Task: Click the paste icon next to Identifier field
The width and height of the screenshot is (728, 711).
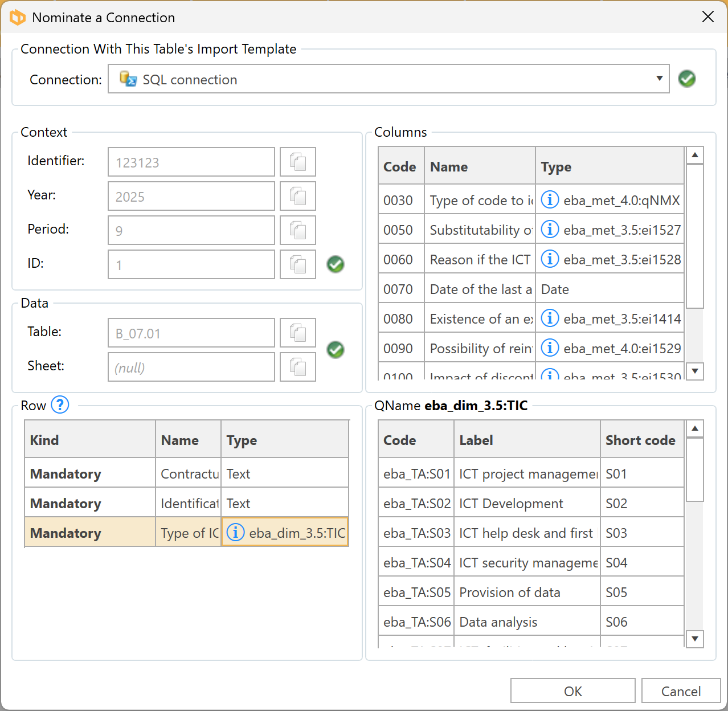Action: pyautogui.click(x=297, y=162)
